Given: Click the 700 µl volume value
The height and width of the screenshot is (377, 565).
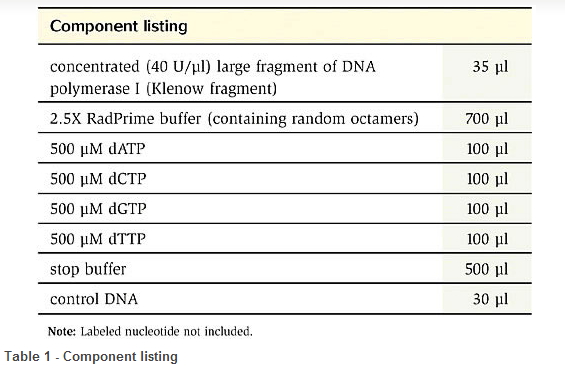Looking at the screenshot, I should 486,119.
